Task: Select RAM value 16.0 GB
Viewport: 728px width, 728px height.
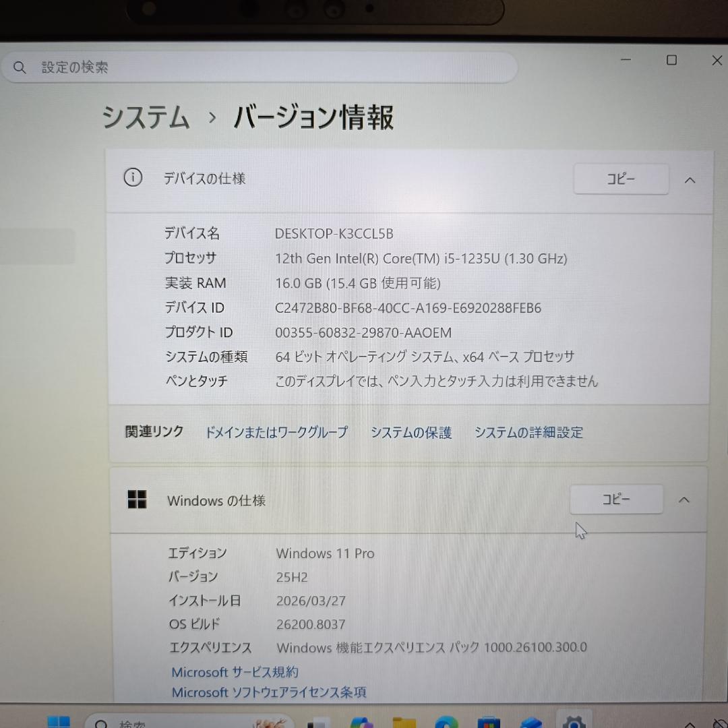Action: coord(299,283)
